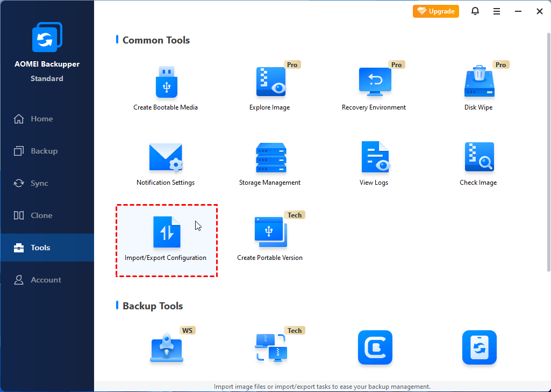Click the Tech badge on Create Portable Version

(295, 215)
